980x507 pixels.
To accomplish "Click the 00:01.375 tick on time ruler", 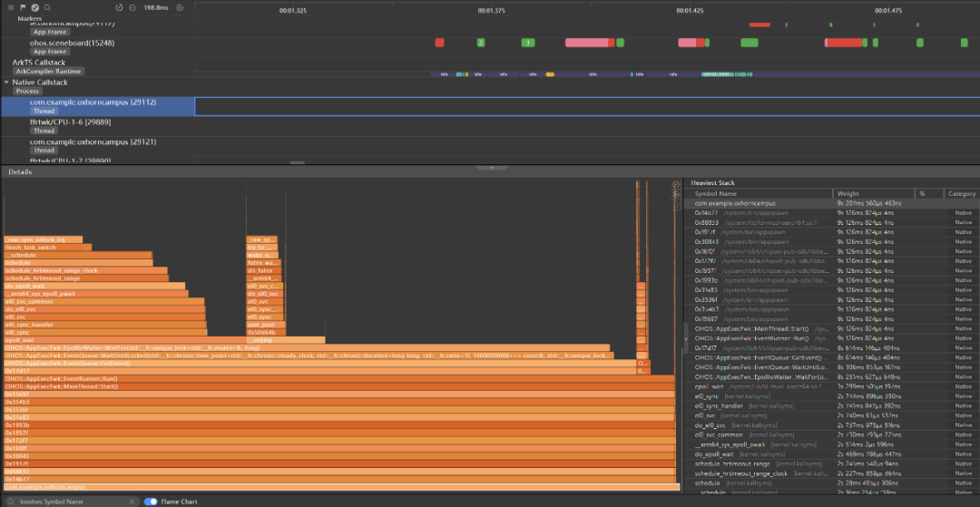I will 491,11.
